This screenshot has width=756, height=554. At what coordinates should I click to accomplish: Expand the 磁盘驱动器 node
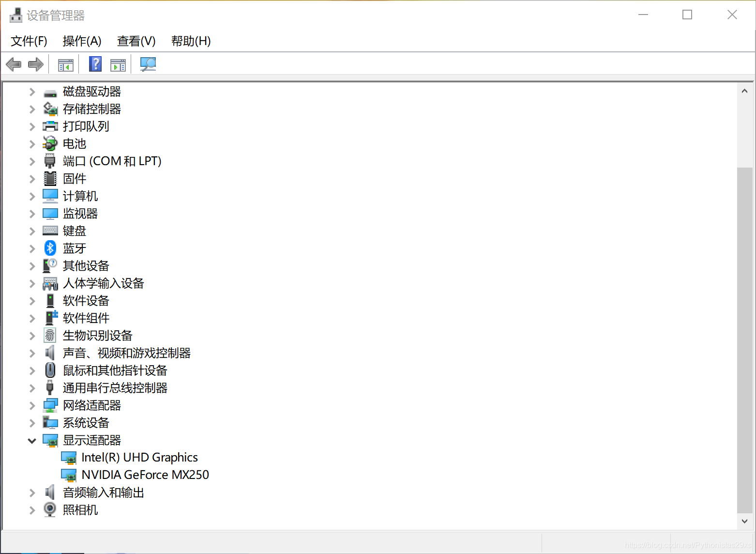pyautogui.click(x=32, y=92)
